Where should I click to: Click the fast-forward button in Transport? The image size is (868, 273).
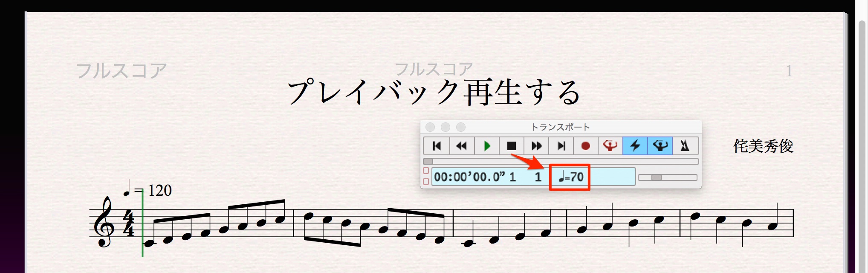[536, 146]
